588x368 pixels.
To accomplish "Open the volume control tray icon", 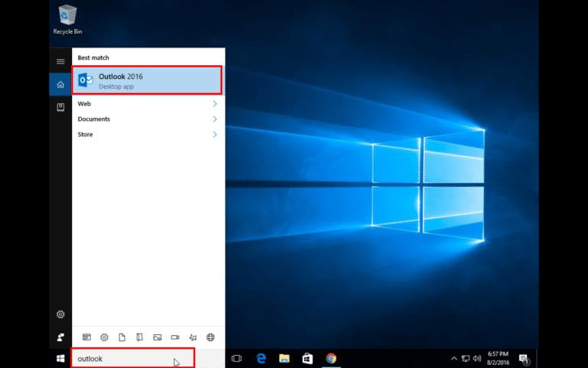I will [x=477, y=359].
